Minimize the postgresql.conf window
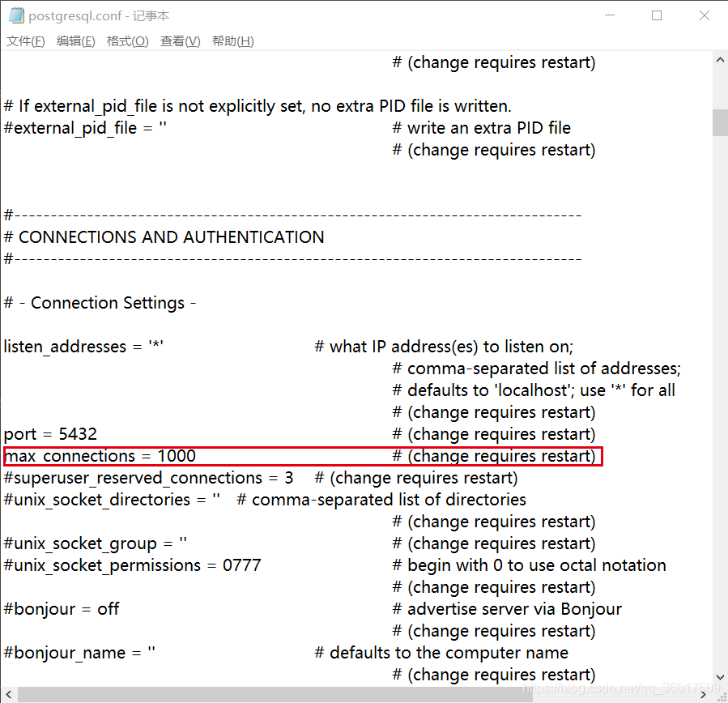Image resolution: width=728 pixels, height=703 pixels. pyautogui.click(x=608, y=15)
